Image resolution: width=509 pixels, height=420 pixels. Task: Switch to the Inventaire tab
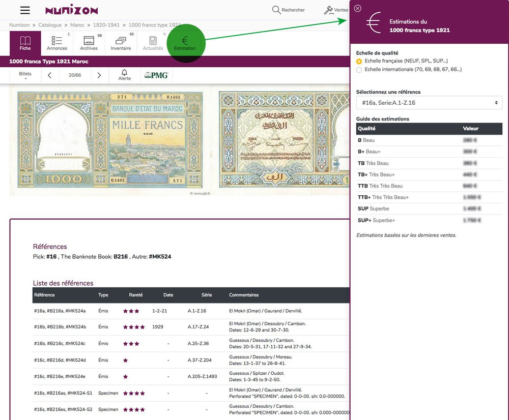121,43
